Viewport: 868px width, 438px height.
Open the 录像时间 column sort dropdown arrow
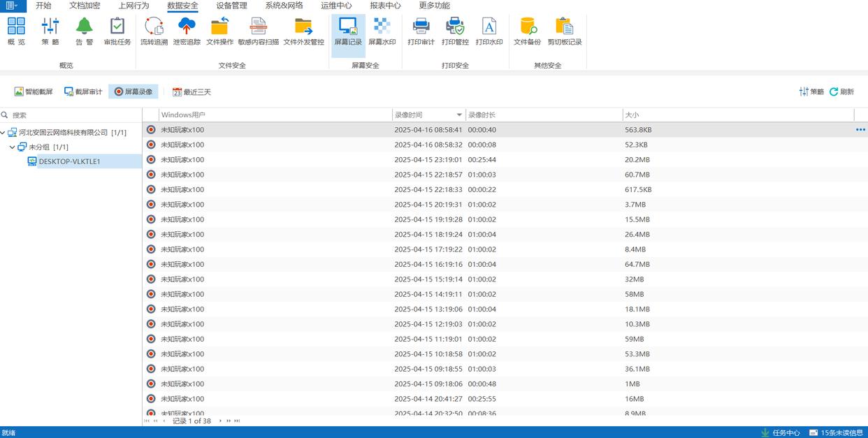point(459,115)
